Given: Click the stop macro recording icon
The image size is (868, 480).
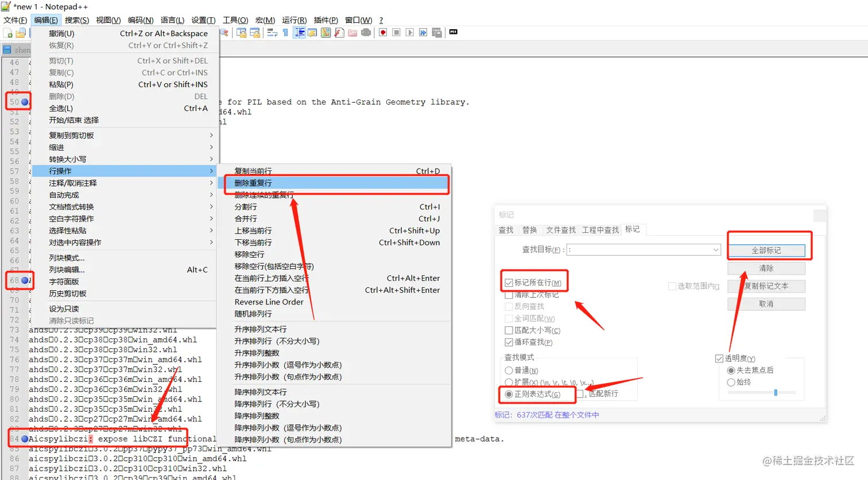Looking at the screenshot, I should pos(396,33).
